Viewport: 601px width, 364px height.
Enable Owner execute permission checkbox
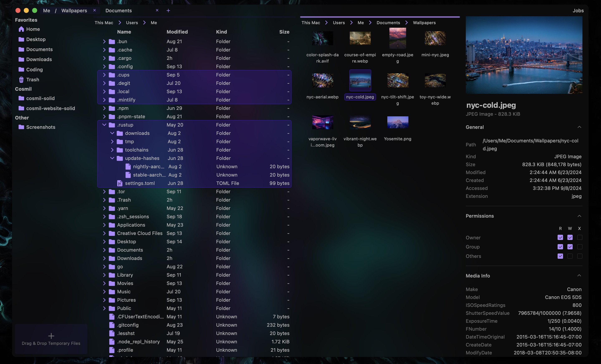point(580,237)
